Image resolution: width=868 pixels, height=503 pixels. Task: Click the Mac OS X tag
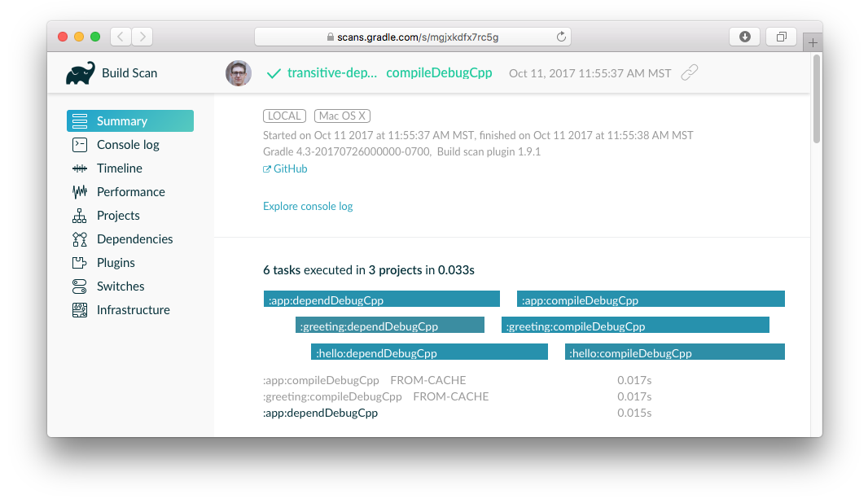coord(342,116)
